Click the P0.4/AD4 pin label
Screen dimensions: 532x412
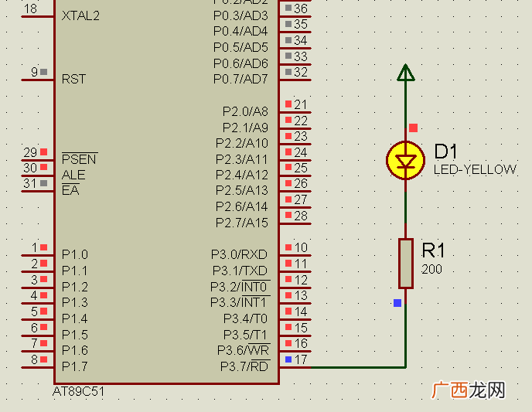click(x=240, y=31)
